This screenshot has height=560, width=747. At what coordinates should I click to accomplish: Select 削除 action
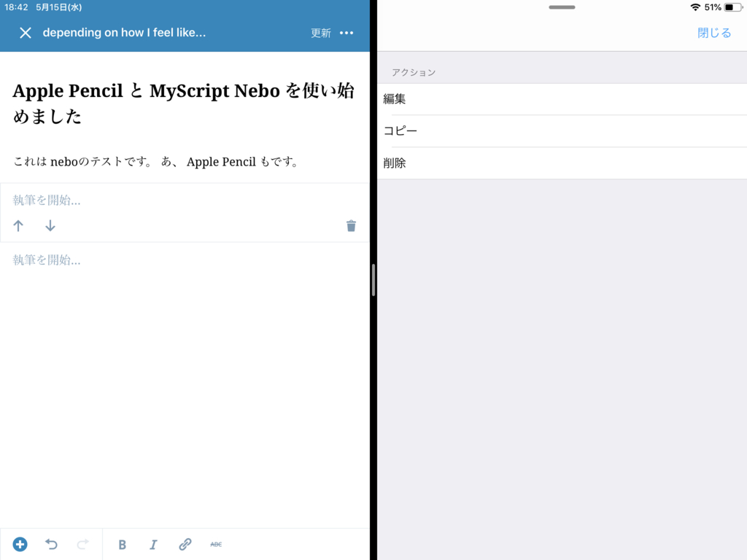pyautogui.click(x=562, y=163)
